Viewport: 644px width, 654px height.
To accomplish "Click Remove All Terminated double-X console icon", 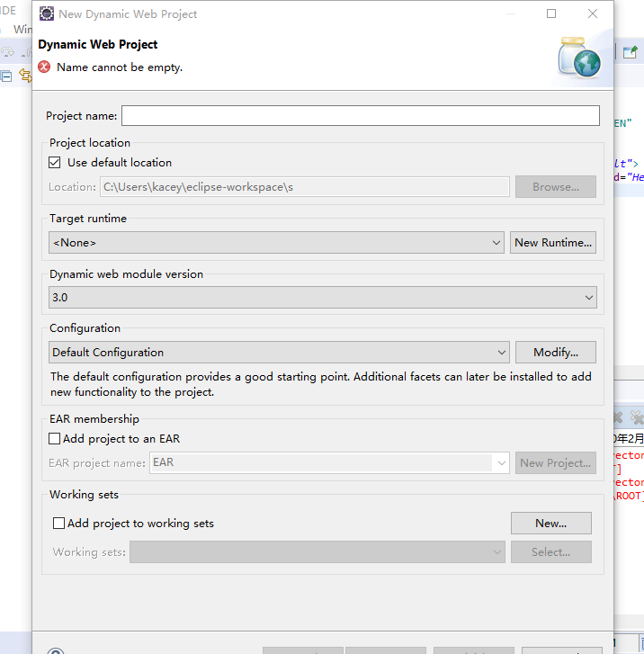I will pyautogui.click(x=637, y=417).
